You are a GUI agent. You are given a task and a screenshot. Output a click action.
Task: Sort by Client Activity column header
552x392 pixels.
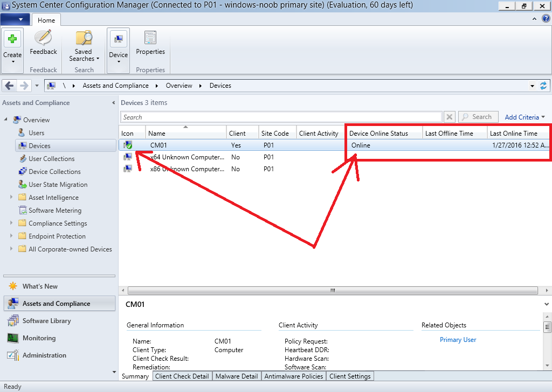(320, 133)
